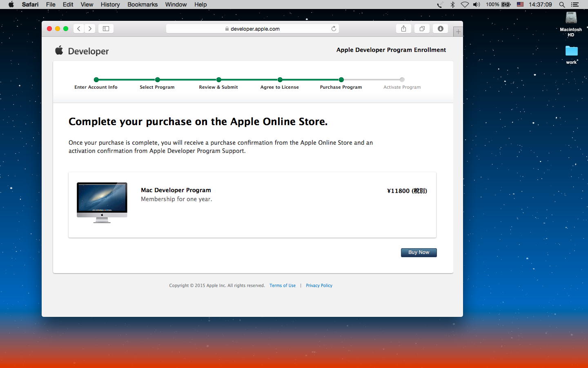Image resolution: width=588 pixels, height=368 pixels.
Task: Open the Help menu
Action: pyautogui.click(x=200, y=4)
